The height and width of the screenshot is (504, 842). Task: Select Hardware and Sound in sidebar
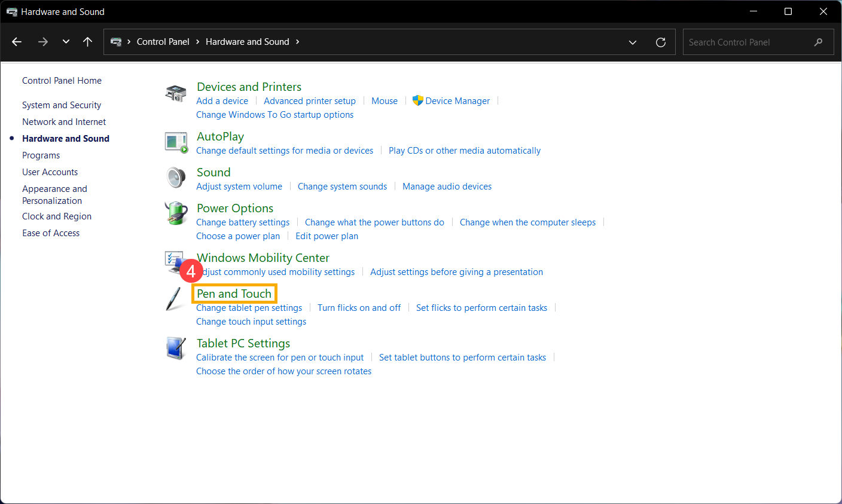coord(66,139)
